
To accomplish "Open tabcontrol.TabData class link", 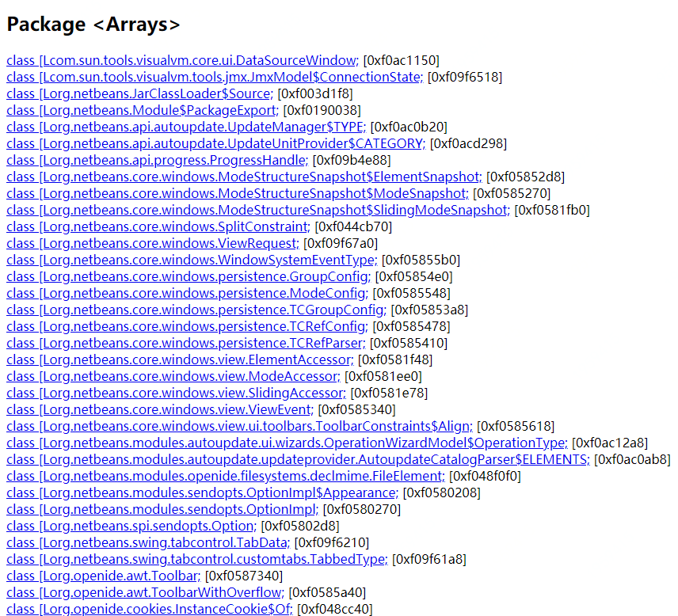I will 148,543.
